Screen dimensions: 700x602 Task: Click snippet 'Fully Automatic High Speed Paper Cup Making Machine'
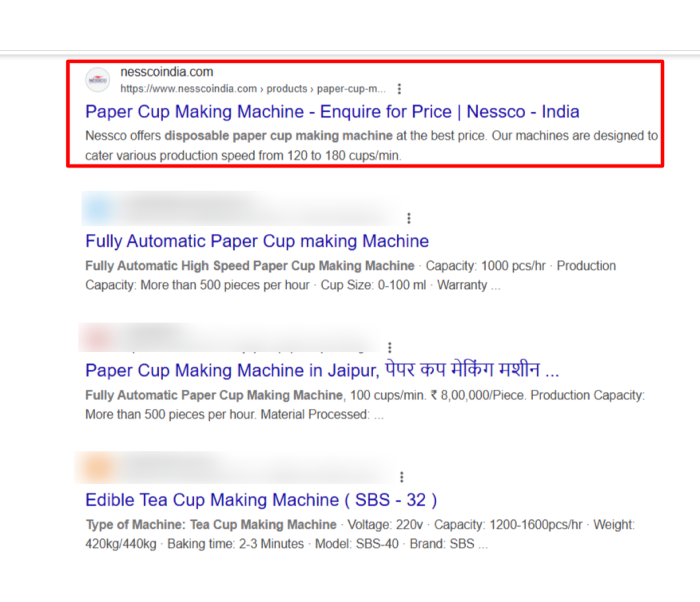point(250,266)
